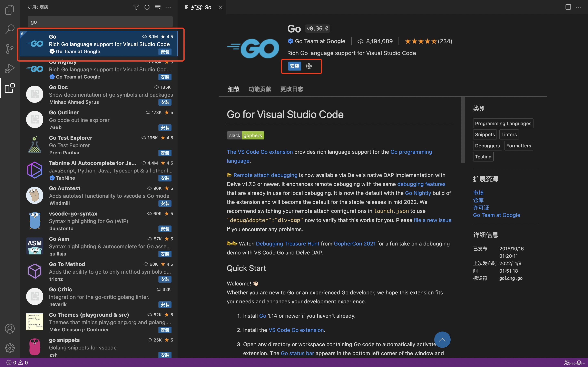Click the extensions search input field
Screen dimensions: 588x367
point(100,22)
